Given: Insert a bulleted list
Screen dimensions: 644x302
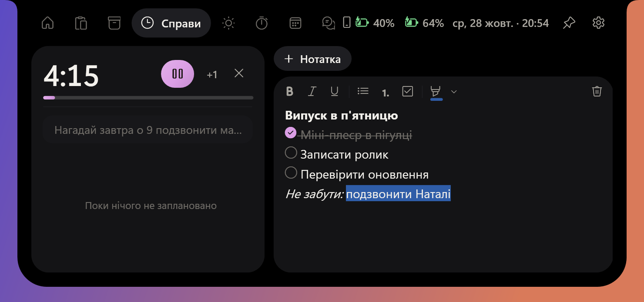Looking at the screenshot, I should point(363,91).
